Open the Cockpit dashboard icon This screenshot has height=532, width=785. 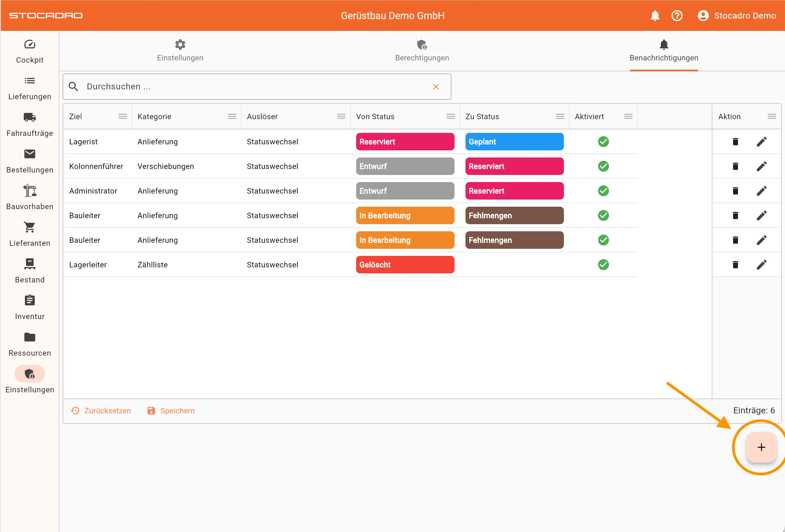(30, 45)
